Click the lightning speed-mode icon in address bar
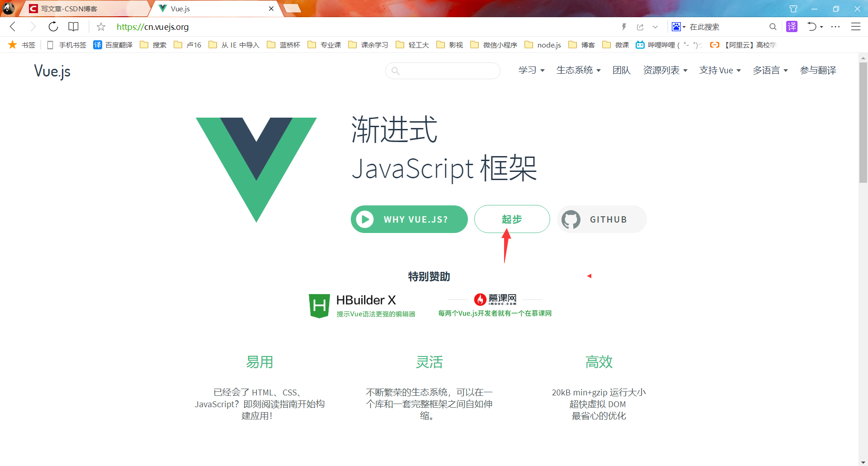Screen dimensions: 868x466 [x=624, y=27]
